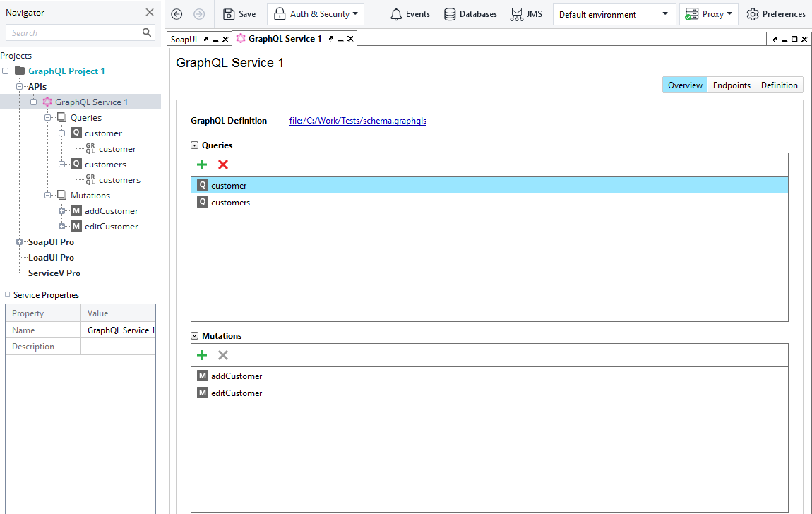Expand the Mutations node in the Navigator tree
The height and width of the screenshot is (514, 812).
click(x=48, y=195)
